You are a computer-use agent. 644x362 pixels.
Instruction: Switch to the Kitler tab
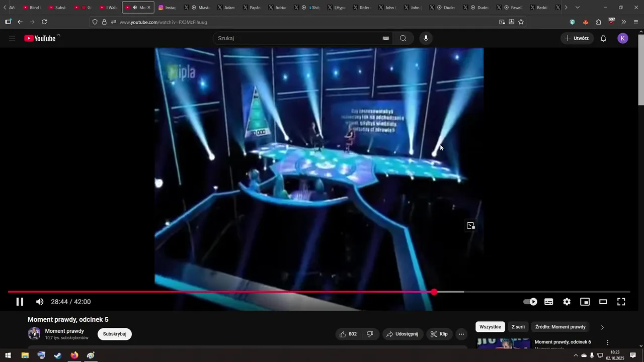pos(362,8)
